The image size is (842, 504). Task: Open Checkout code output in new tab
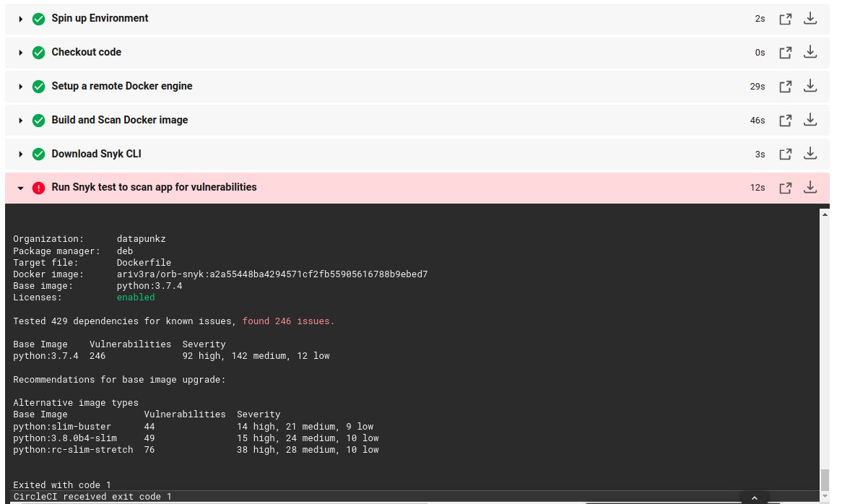[786, 52]
